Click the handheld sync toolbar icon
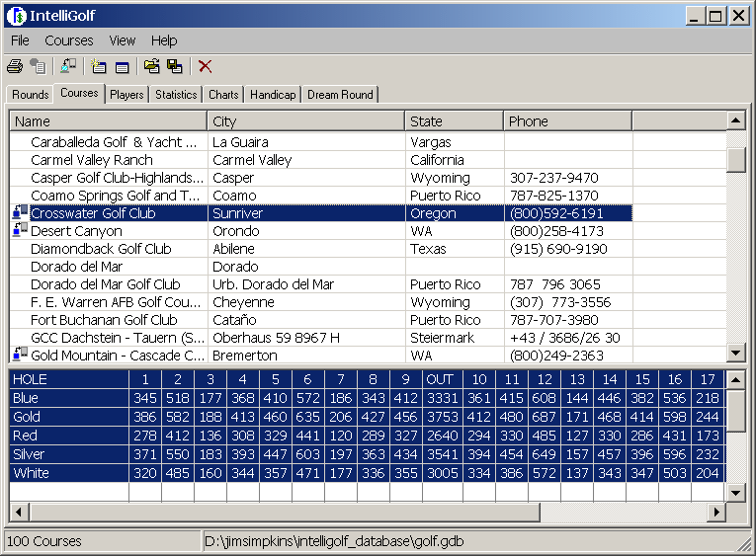 click(x=68, y=66)
